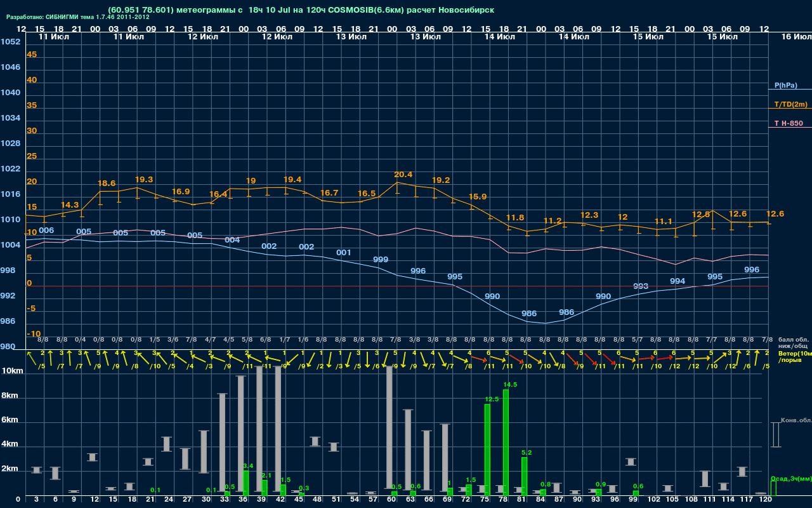Click the 19.4 temperature label
Viewport: 812px width, 508px height.
pos(292,180)
